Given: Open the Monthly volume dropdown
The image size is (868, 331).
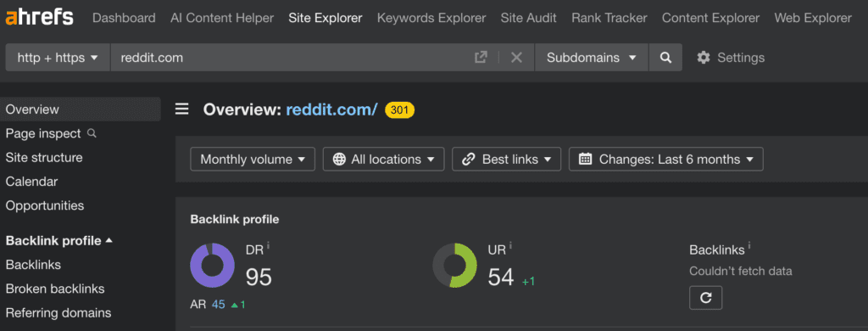Looking at the screenshot, I should coord(253,159).
